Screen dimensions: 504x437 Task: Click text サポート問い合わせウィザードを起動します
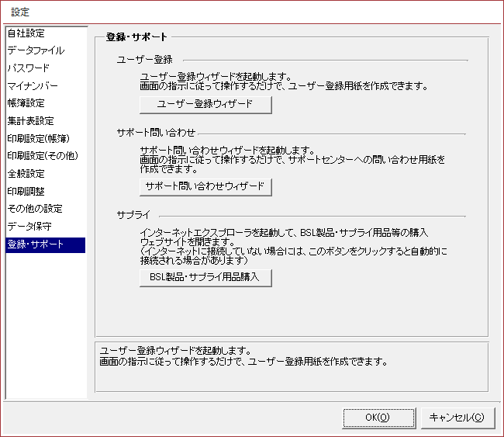pos(227,151)
